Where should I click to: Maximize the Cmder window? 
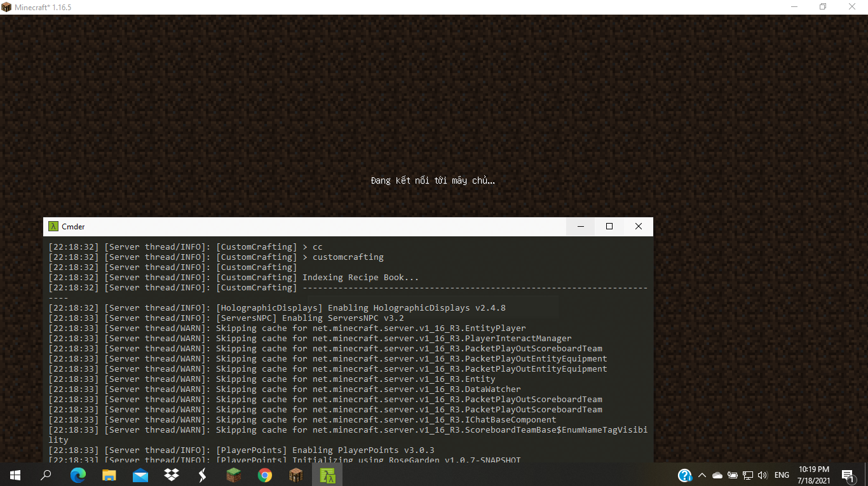[609, 226]
